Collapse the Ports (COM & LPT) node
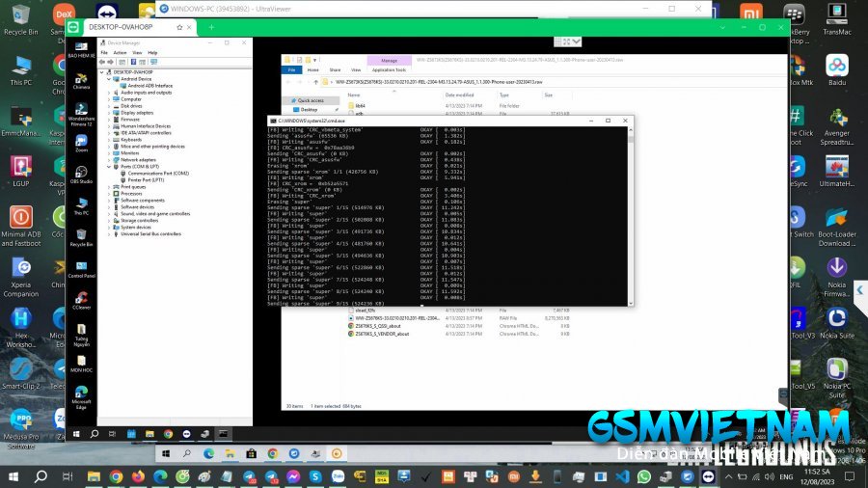Image resolution: width=868 pixels, height=488 pixels. pyautogui.click(x=109, y=167)
